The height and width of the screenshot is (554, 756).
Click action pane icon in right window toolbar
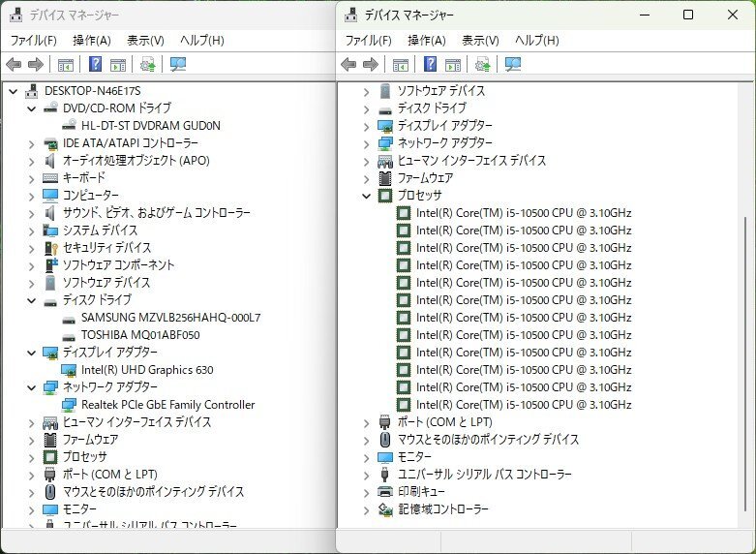click(x=453, y=65)
